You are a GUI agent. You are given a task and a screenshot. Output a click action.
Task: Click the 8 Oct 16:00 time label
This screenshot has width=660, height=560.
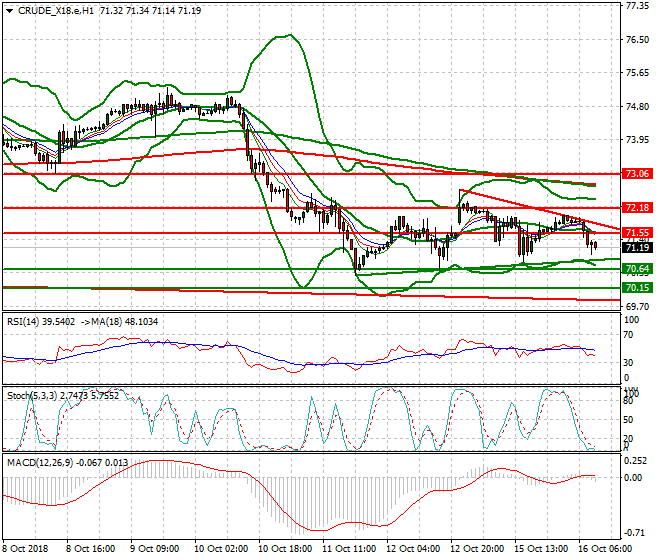90,549
